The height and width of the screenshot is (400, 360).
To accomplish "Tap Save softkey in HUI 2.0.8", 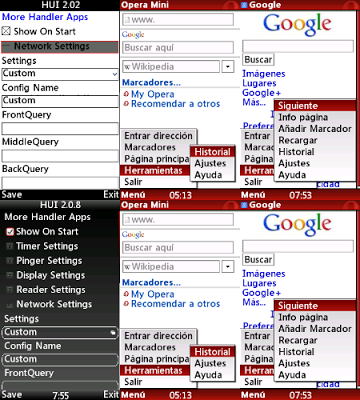I will coord(12,395).
